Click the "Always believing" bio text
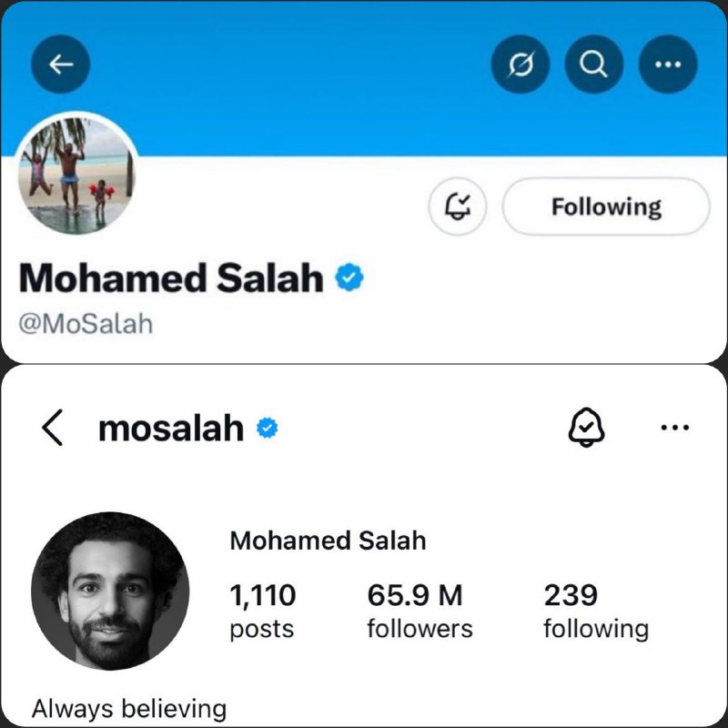Viewport: 728px width, 728px height. click(129, 708)
